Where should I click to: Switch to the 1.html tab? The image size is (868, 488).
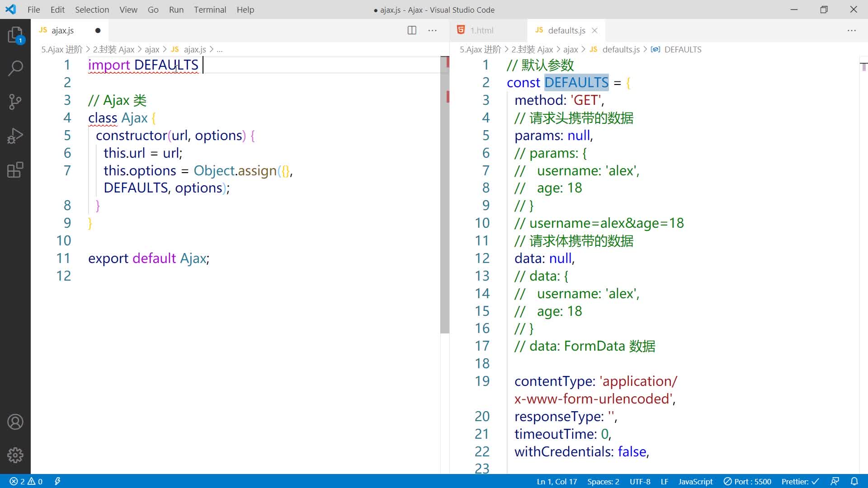click(481, 30)
